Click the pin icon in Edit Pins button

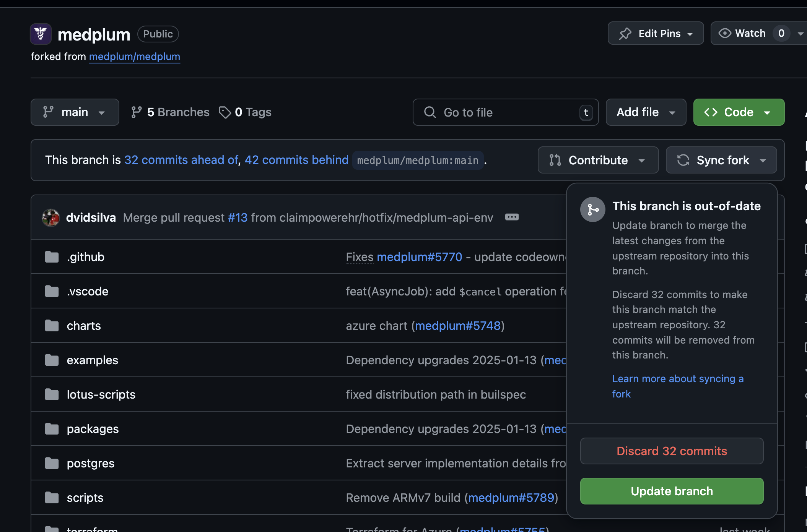625,33
